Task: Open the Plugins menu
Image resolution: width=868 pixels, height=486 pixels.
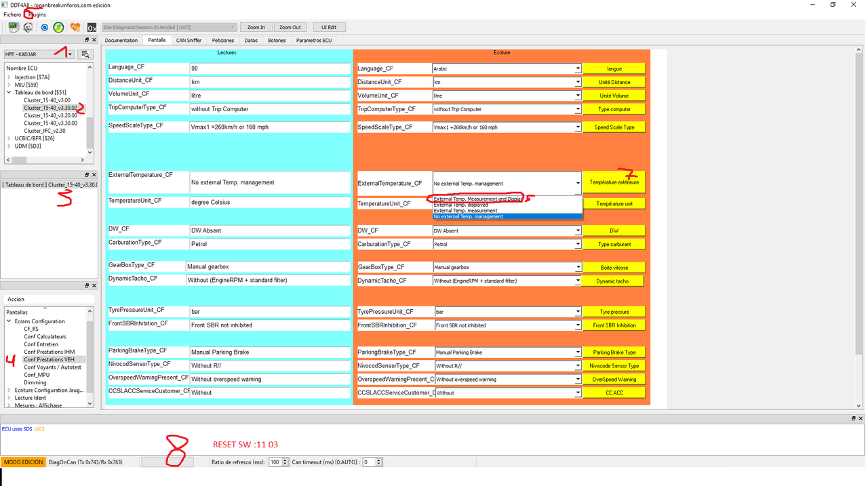Action: click(37, 14)
